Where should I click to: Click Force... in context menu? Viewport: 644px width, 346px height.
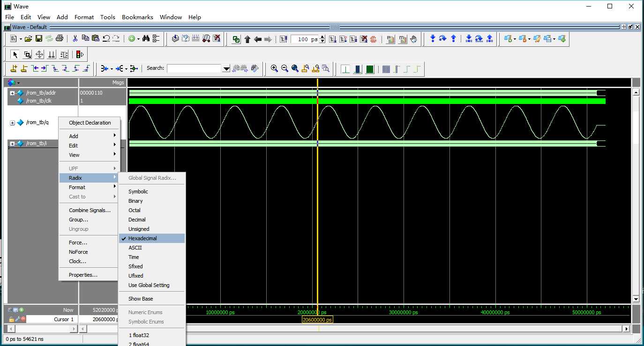89,243
